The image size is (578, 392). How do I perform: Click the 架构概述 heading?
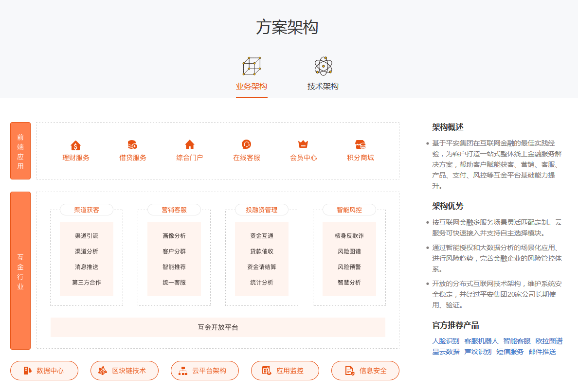[x=448, y=127]
